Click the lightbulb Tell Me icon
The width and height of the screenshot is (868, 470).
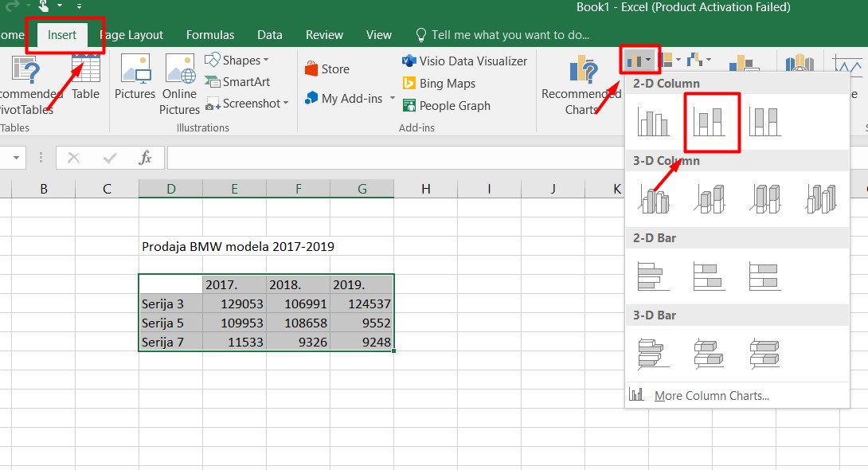(420, 35)
